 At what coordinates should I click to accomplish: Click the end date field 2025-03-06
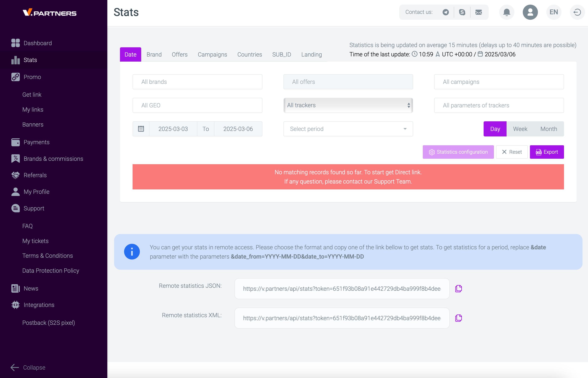coord(238,129)
